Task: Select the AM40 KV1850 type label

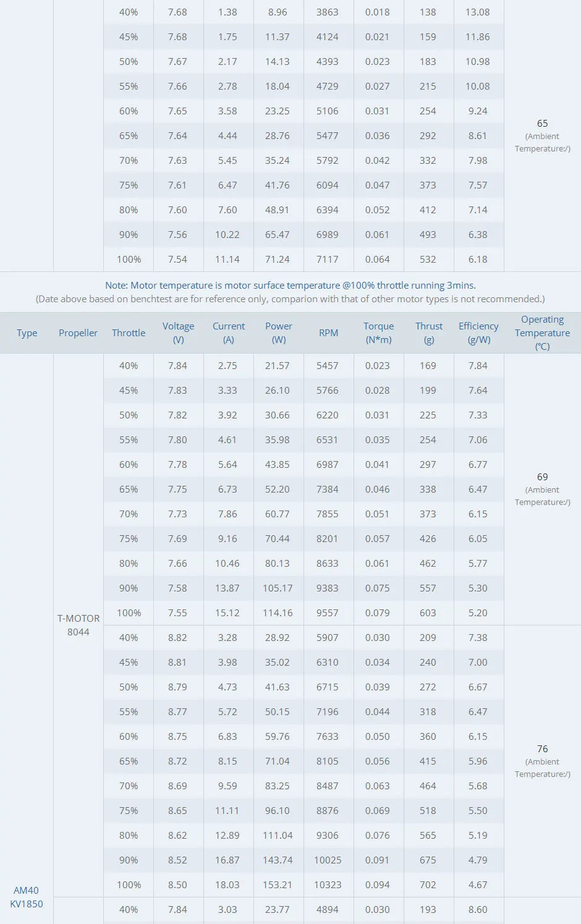Action: pos(27,897)
